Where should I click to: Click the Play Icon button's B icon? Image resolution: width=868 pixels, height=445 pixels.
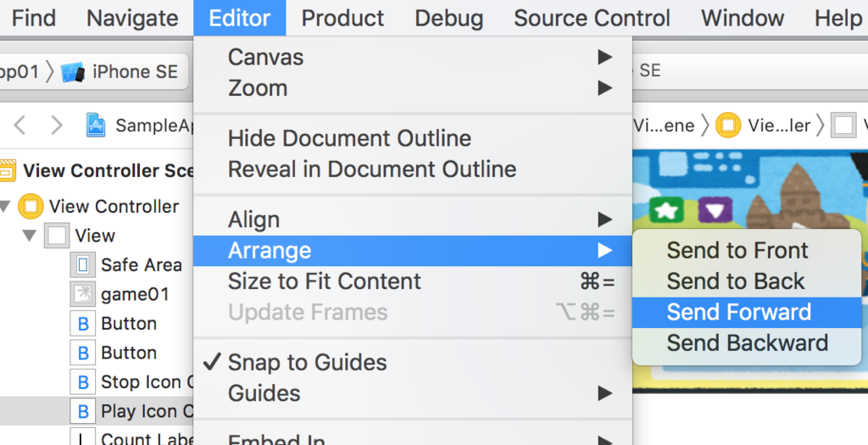[x=83, y=412]
